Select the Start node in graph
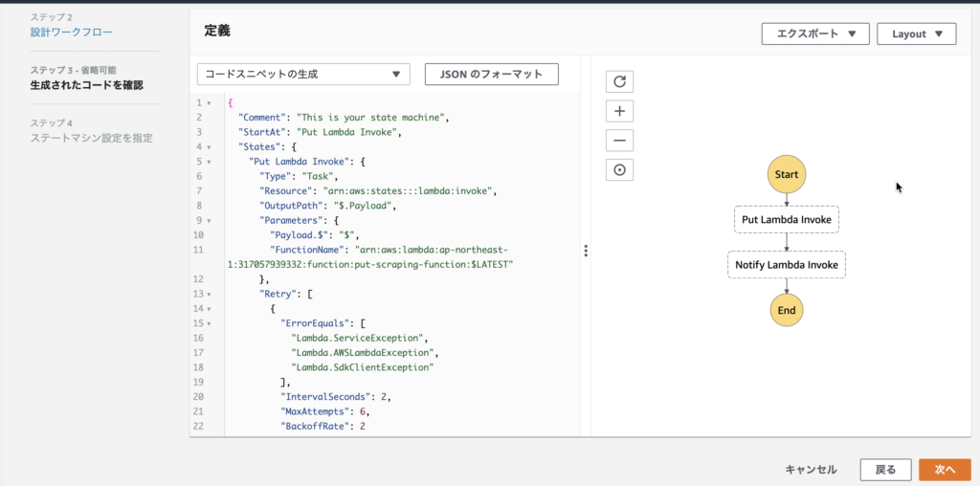The width and height of the screenshot is (980, 486). tap(787, 174)
